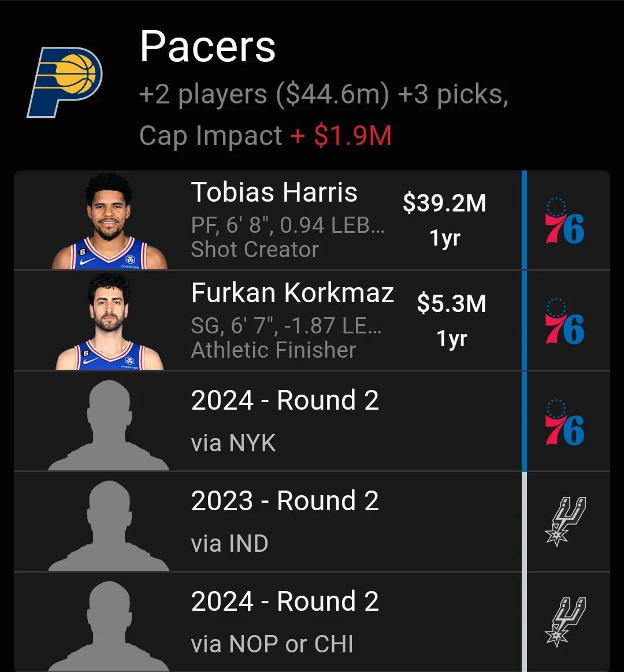Click the silhouette icon for the NOP or CHI pick
This screenshot has width=624, height=672.
coord(109,626)
